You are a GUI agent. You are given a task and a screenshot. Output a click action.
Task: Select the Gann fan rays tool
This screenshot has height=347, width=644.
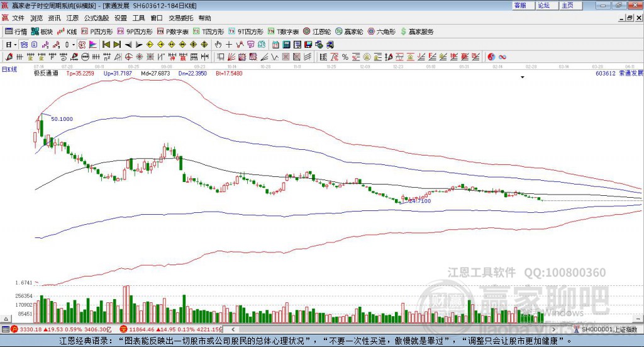click(x=231, y=57)
